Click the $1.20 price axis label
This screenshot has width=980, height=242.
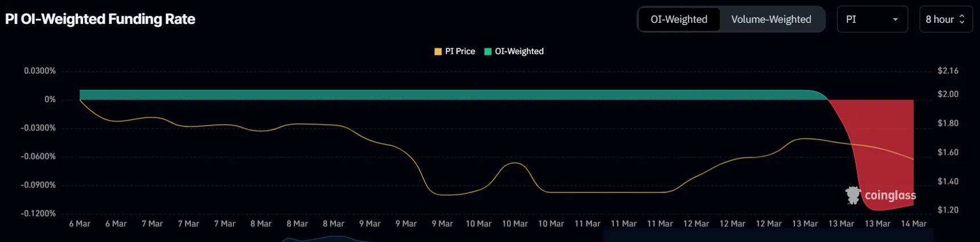(948, 210)
